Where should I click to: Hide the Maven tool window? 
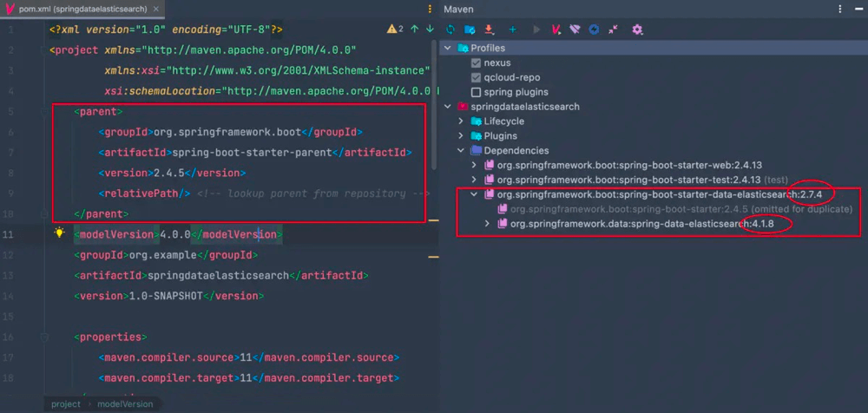tap(857, 9)
